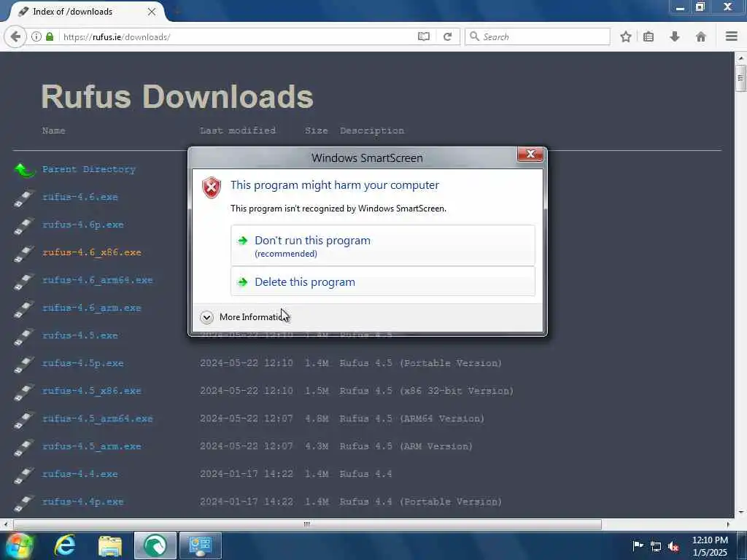Switch to the green browser taskbar app

[x=155, y=545]
